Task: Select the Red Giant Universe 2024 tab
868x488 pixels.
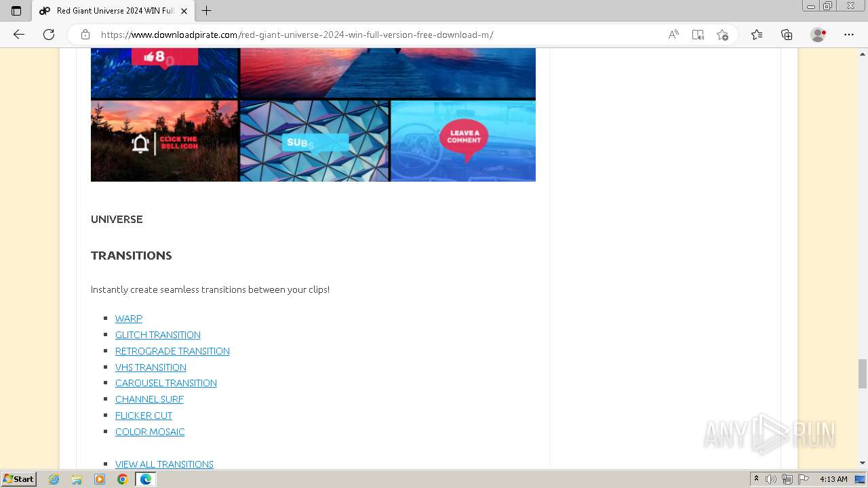Action: 113,11
